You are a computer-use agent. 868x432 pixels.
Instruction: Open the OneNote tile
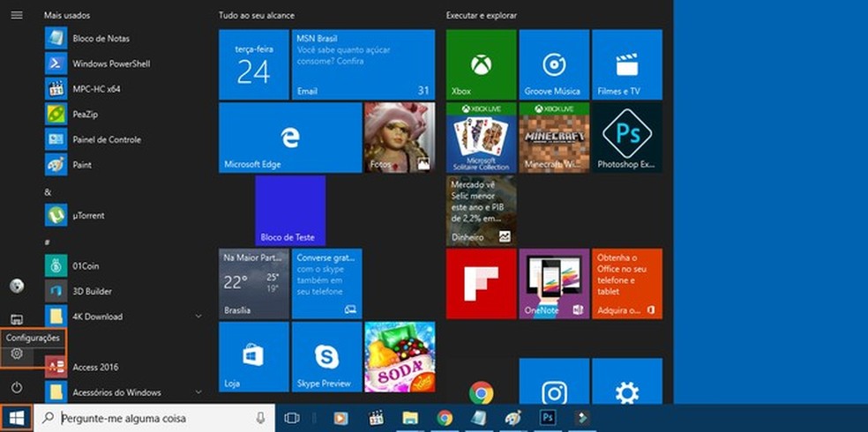click(554, 284)
